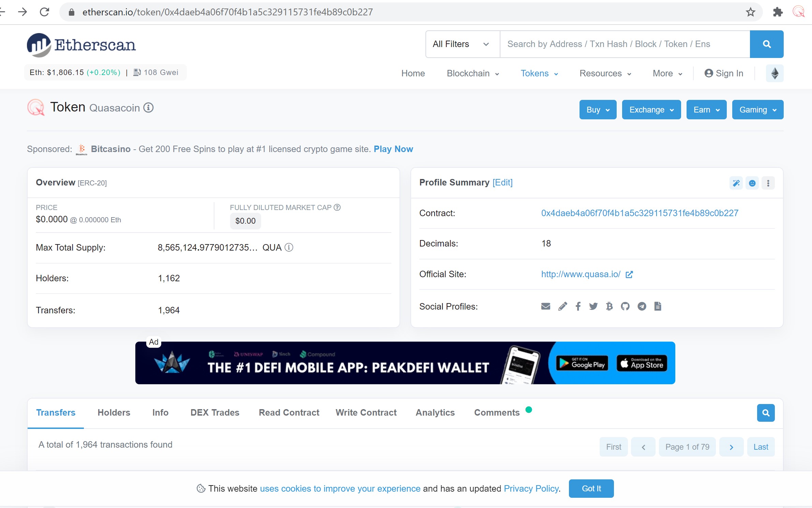
Task: Click the Telegram social profile icon
Action: pos(642,306)
